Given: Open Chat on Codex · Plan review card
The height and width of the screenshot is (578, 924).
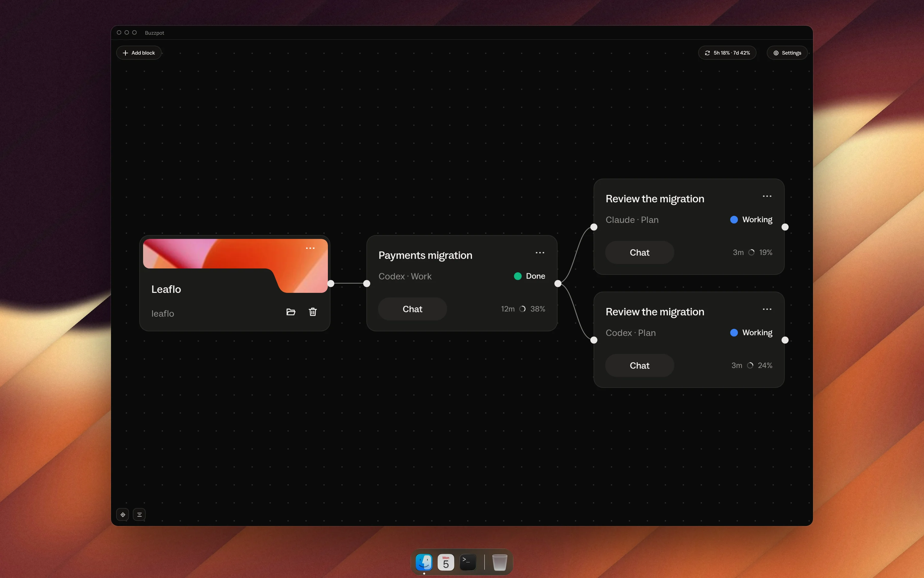Looking at the screenshot, I should 639,365.
